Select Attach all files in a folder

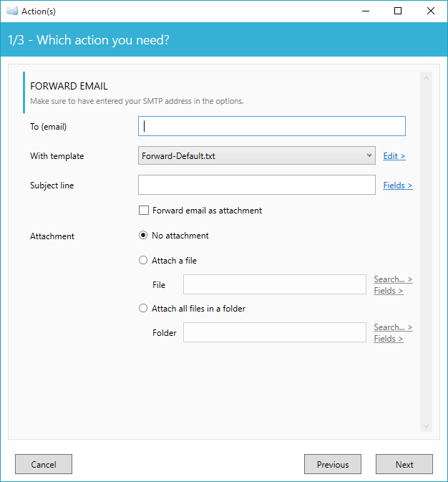click(143, 308)
